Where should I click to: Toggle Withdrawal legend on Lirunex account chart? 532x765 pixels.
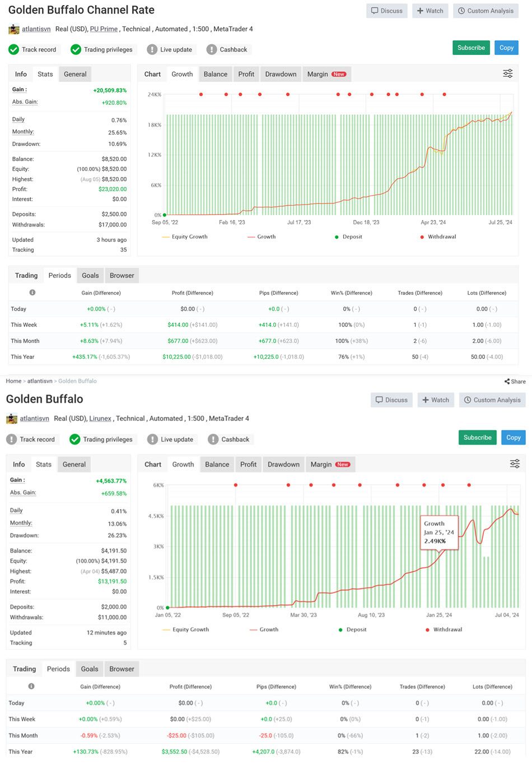pyautogui.click(x=444, y=630)
